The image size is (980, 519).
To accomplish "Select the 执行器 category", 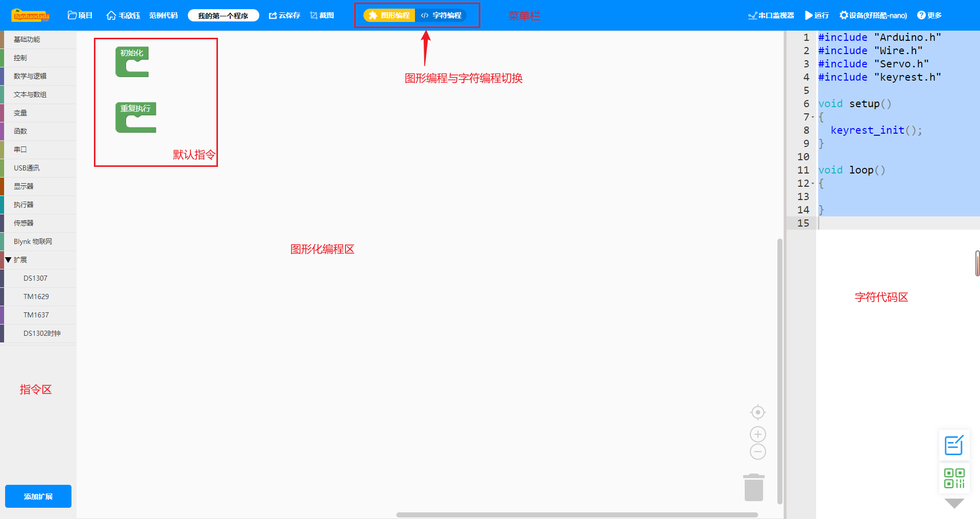I will pos(38,205).
